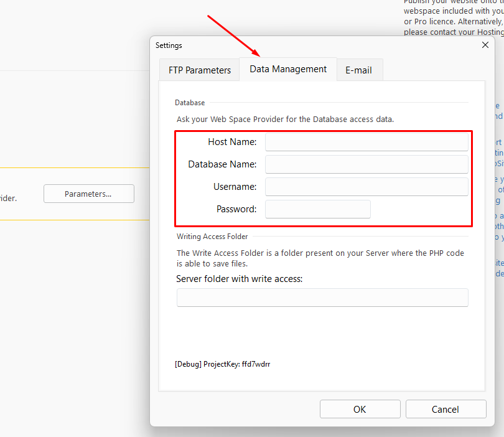Close the Settings dialog with the X

pyautogui.click(x=485, y=45)
